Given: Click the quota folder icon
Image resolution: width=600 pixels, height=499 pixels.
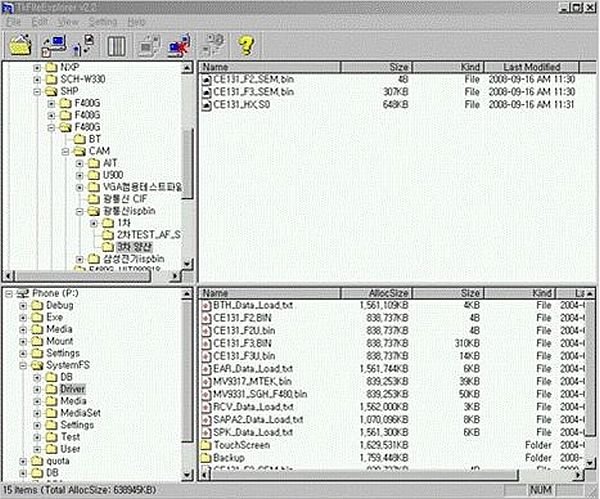Looking at the screenshot, I should click(37, 461).
